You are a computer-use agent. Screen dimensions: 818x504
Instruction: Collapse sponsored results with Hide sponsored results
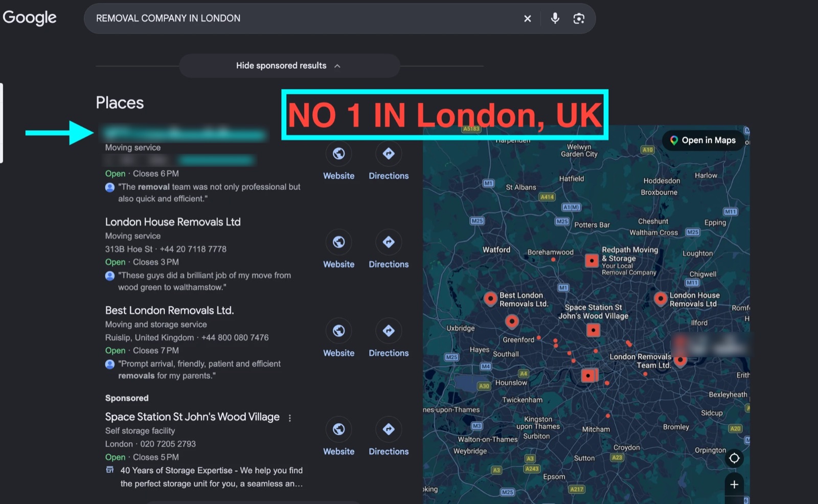click(289, 65)
